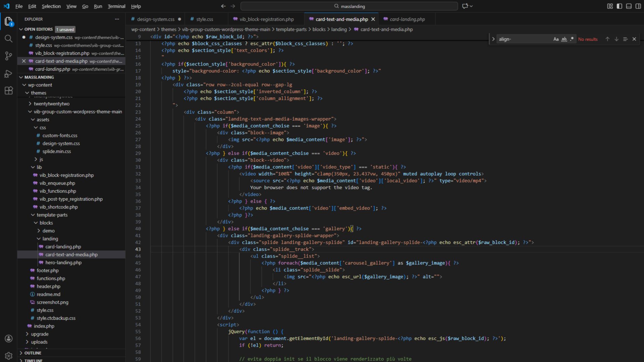
Task: Toggle Match Whole Word in find widget
Action: point(564,39)
